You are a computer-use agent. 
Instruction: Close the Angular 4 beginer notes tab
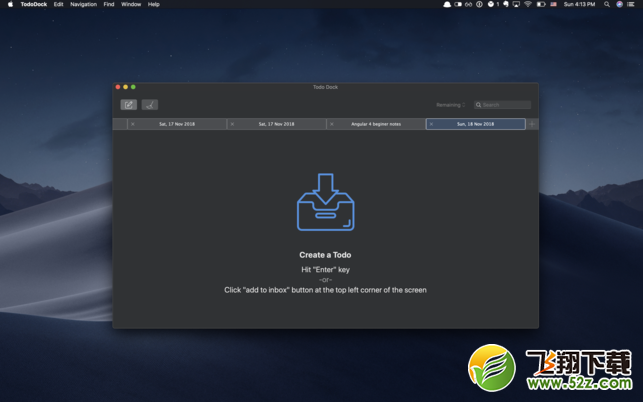pos(332,124)
